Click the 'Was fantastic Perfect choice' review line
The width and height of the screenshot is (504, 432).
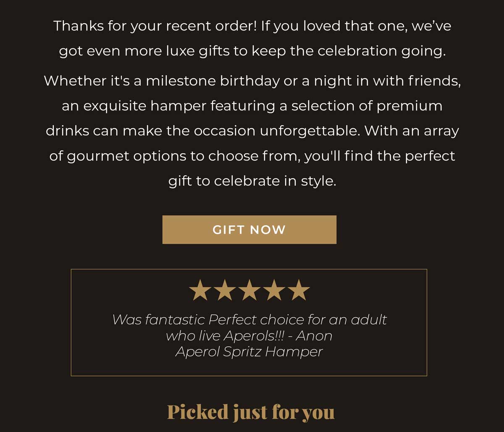point(249,319)
